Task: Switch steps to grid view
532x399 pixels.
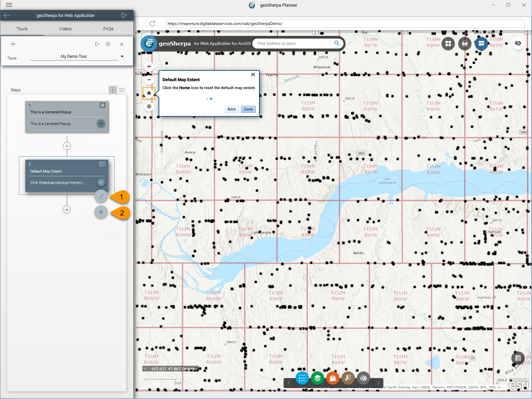Action: 113,90
